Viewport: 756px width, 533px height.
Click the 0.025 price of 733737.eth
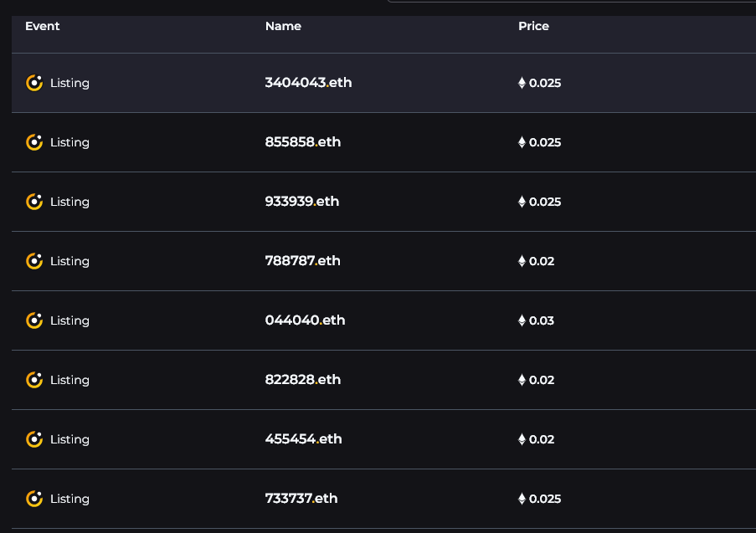click(545, 499)
